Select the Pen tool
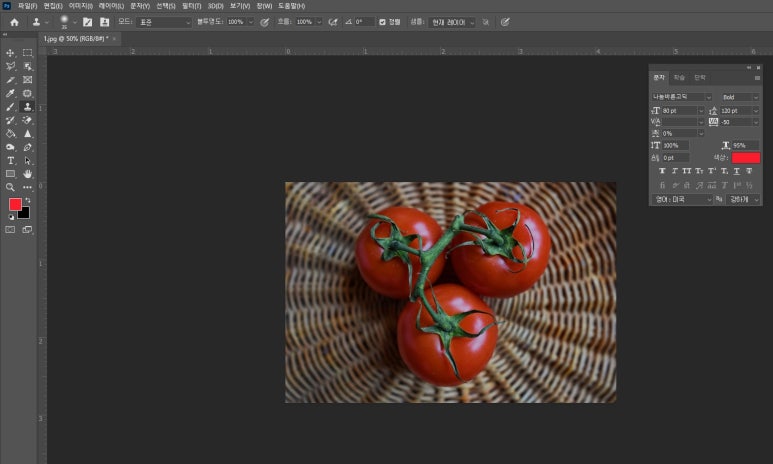 [28, 147]
